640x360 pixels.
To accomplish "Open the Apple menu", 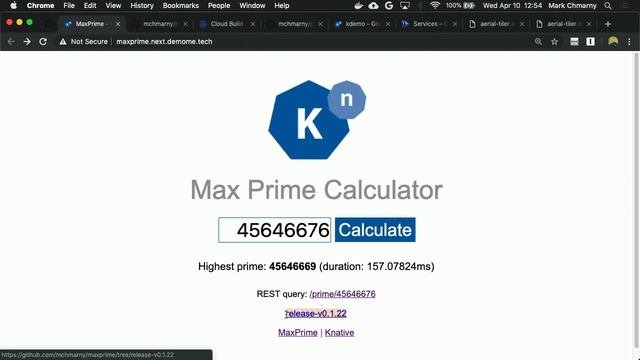I will [13, 6].
